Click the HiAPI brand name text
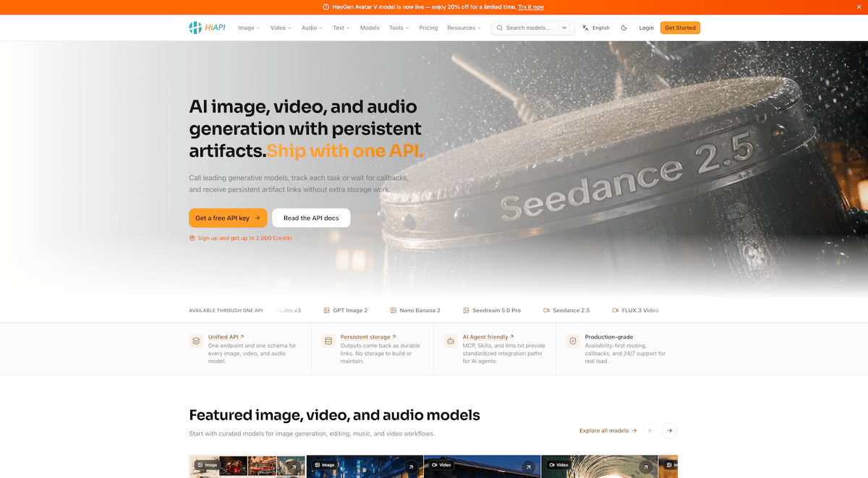Image resolution: width=868 pixels, height=478 pixels. click(x=216, y=27)
